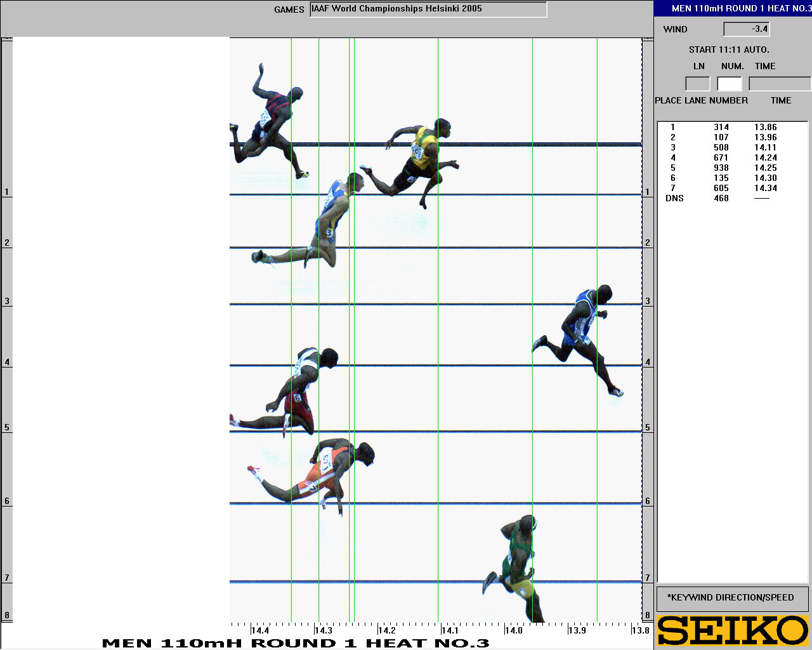812x650 pixels.
Task: Click the empty TIME entry field
Action: [779, 84]
